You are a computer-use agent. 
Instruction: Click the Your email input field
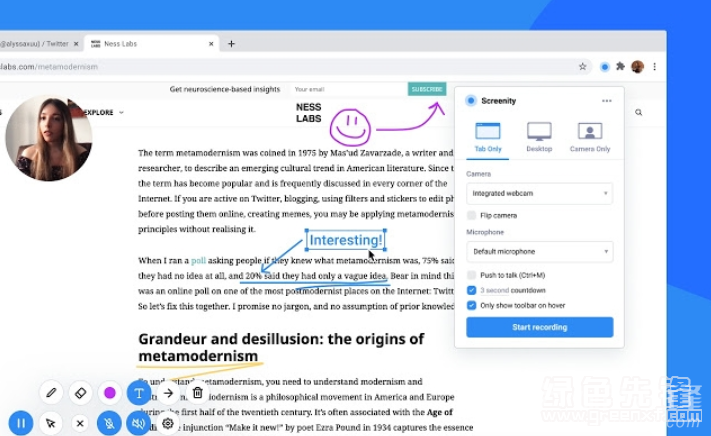click(x=348, y=89)
